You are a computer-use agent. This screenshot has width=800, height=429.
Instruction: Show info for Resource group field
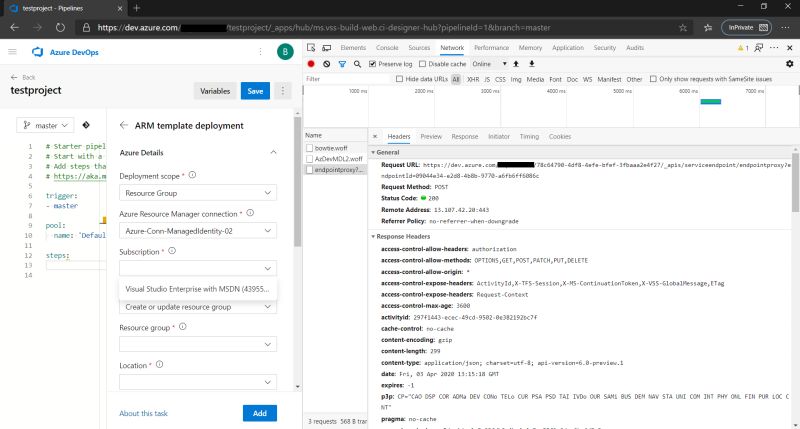pos(183,326)
